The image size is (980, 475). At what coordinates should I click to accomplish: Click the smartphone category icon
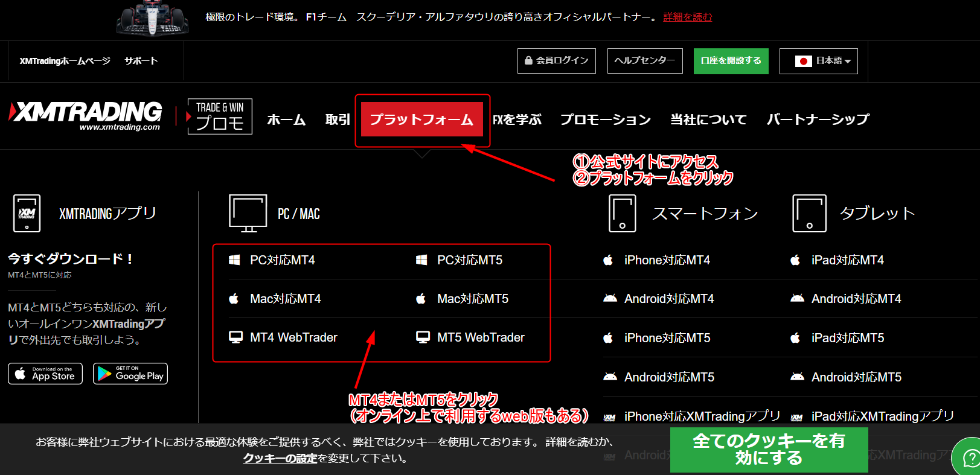click(622, 213)
